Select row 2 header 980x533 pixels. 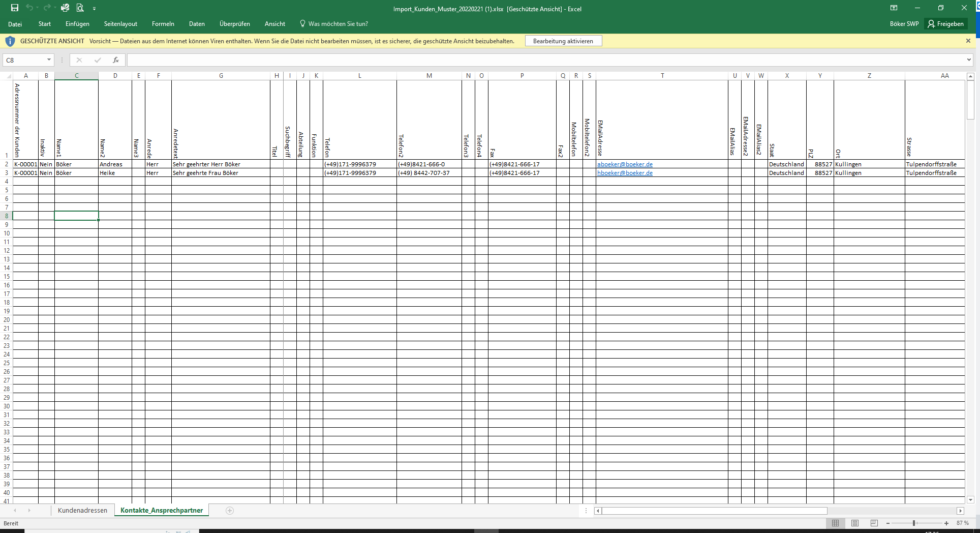(7, 164)
